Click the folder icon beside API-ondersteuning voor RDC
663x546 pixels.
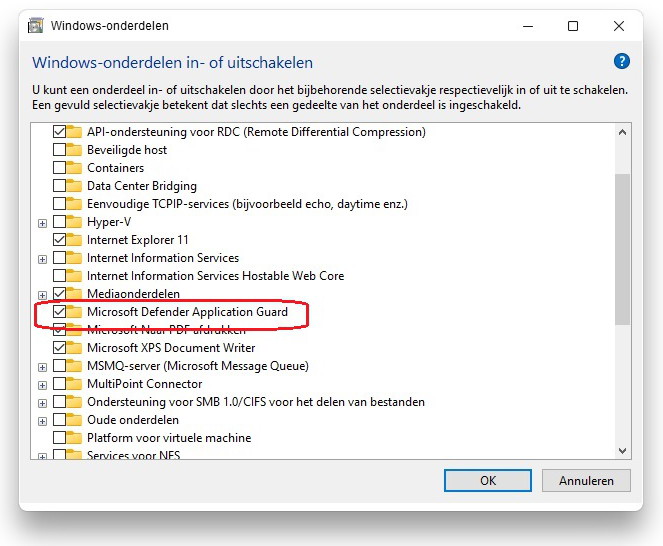click(x=74, y=132)
